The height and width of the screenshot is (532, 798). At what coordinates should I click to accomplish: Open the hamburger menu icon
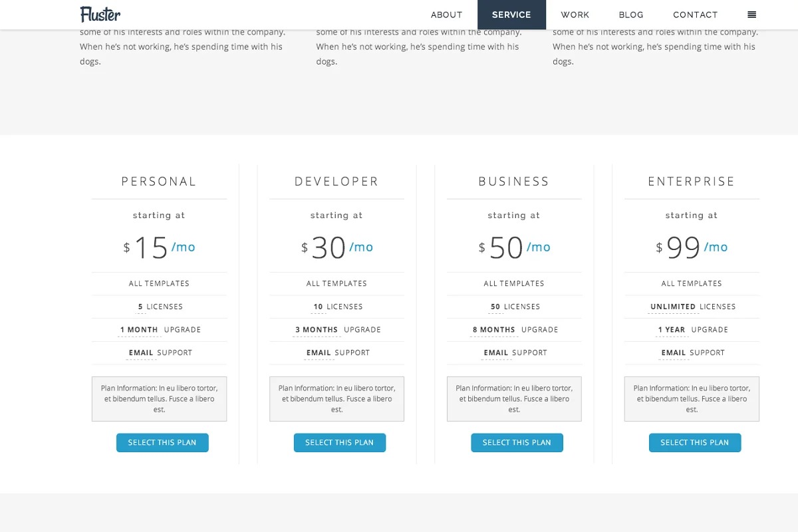pos(751,15)
